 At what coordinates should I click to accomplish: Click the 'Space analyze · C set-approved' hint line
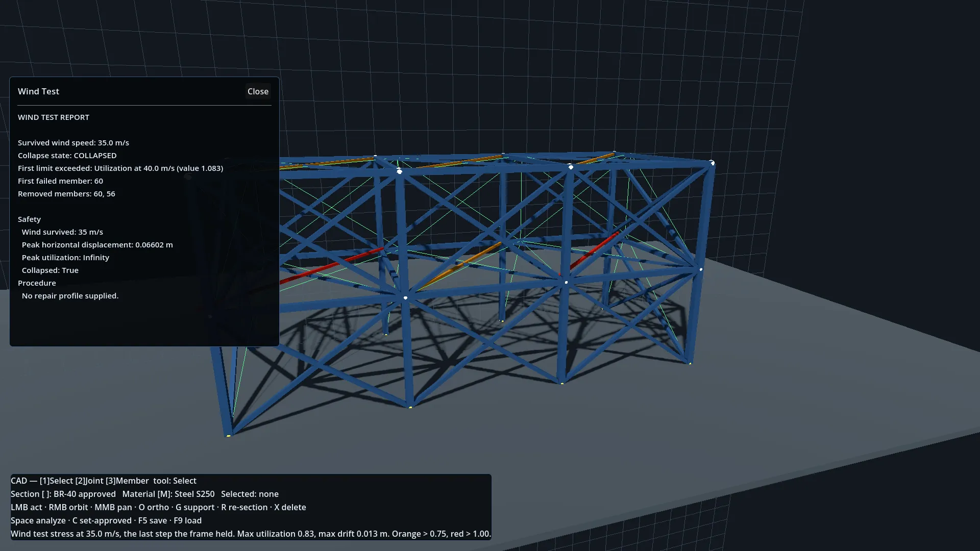pyautogui.click(x=106, y=520)
